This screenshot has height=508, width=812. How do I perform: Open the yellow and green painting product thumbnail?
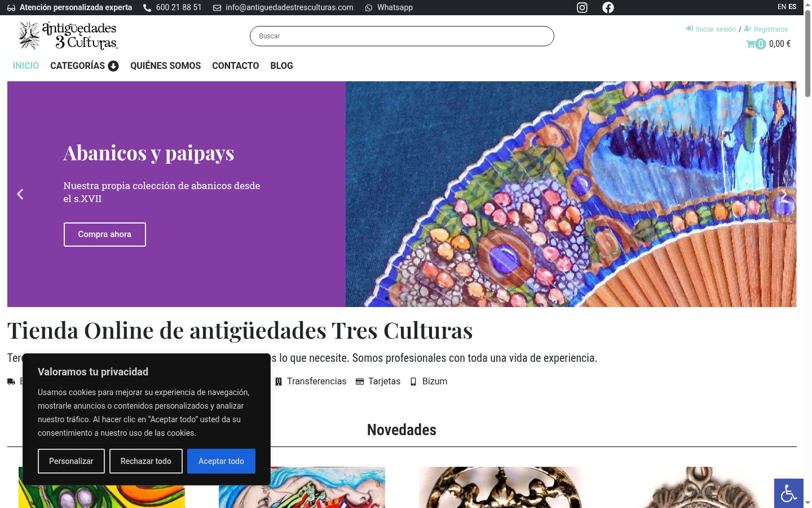coord(101,487)
